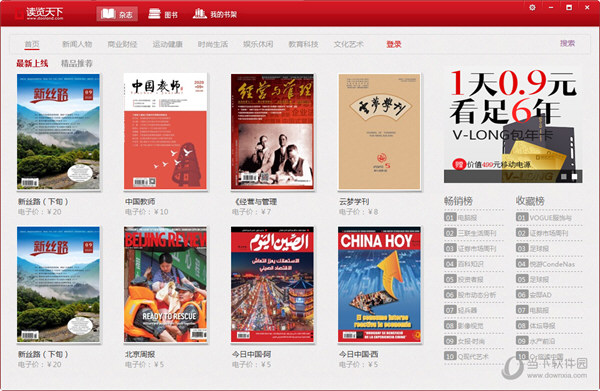Open 中国教师 magazine cover
Image resolution: width=600 pixels, height=391 pixels.
pyautogui.click(x=165, y=132)
